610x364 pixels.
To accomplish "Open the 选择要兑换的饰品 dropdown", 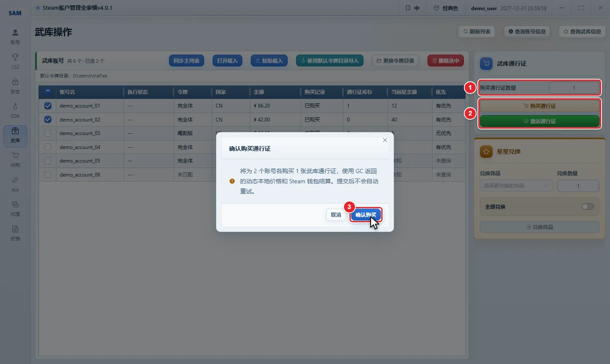I will pyautogui.click(x=516, y=185).
